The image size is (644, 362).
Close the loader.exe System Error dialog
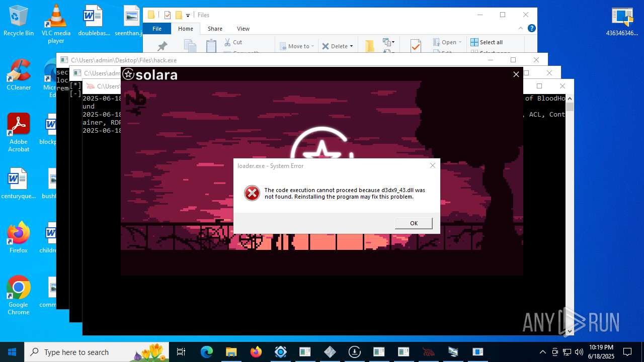(x=432, y=165)
